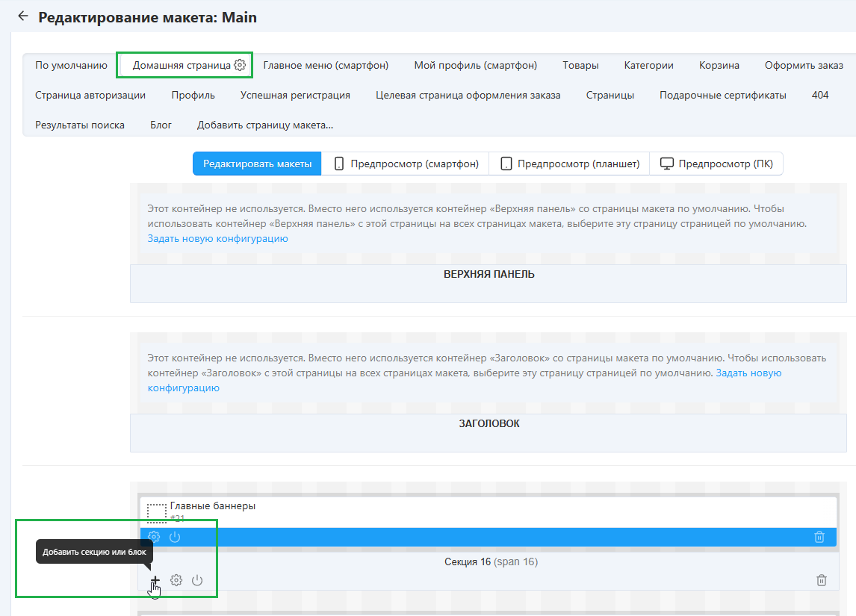Click the back arrow next to the page title
The width and height of the screenshot is (856, 616).
[x=23, y=16]
